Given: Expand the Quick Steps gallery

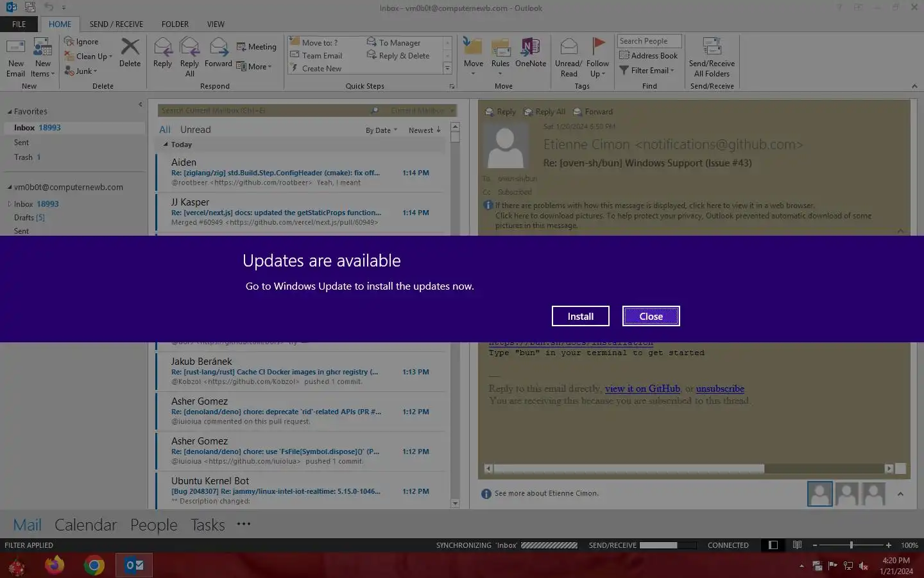Looking at the screenshot, I should click(x=447, y=69).
